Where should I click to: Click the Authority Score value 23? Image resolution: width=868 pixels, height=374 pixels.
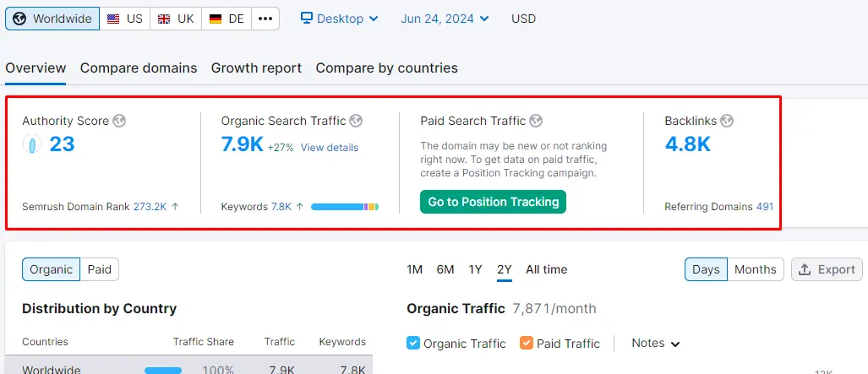click(x=62, y=144)
